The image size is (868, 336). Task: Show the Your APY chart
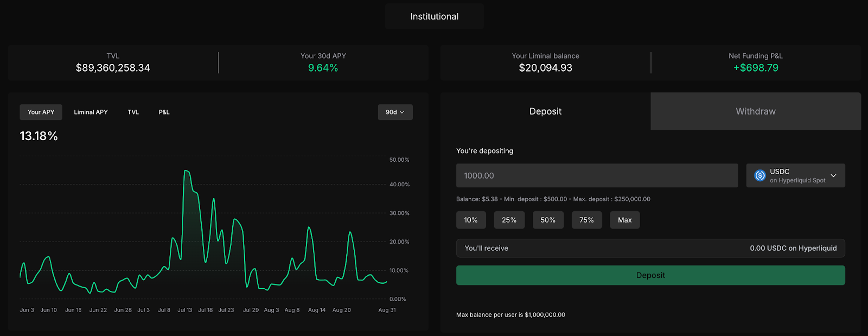pyautogui.click(x=41, y=112)
